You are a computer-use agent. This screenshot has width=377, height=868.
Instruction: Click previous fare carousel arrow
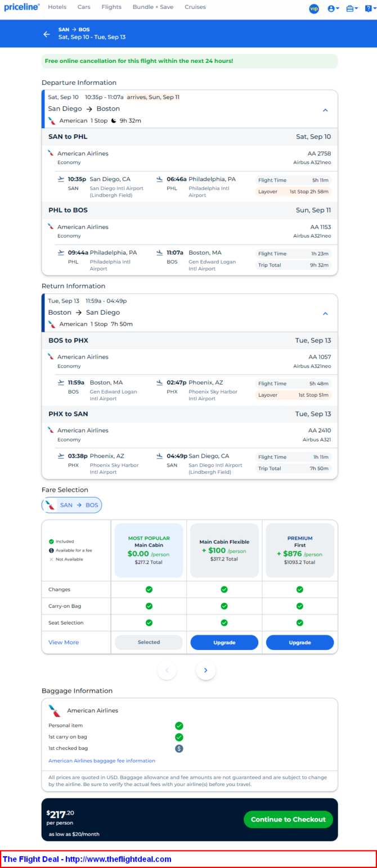coord(167,670)
